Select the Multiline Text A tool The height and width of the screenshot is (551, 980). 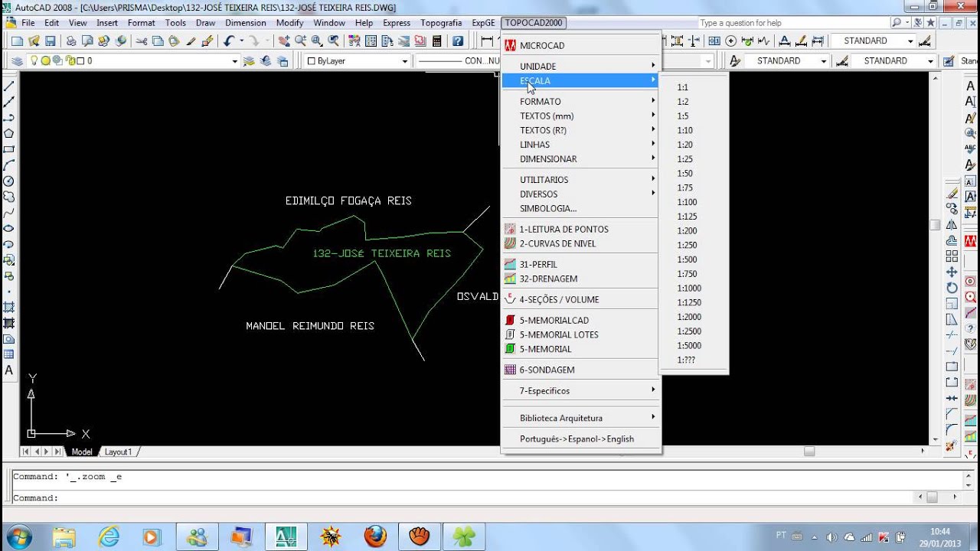pos(9,370)
